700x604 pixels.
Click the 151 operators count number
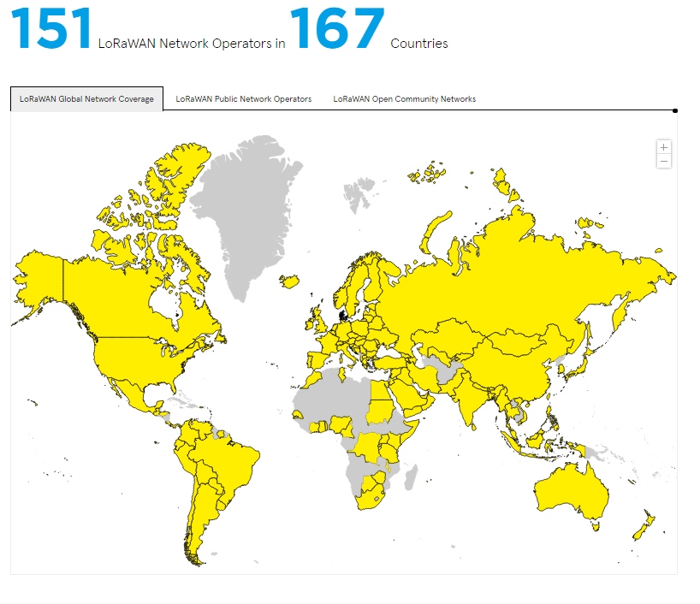pos(51,27)
